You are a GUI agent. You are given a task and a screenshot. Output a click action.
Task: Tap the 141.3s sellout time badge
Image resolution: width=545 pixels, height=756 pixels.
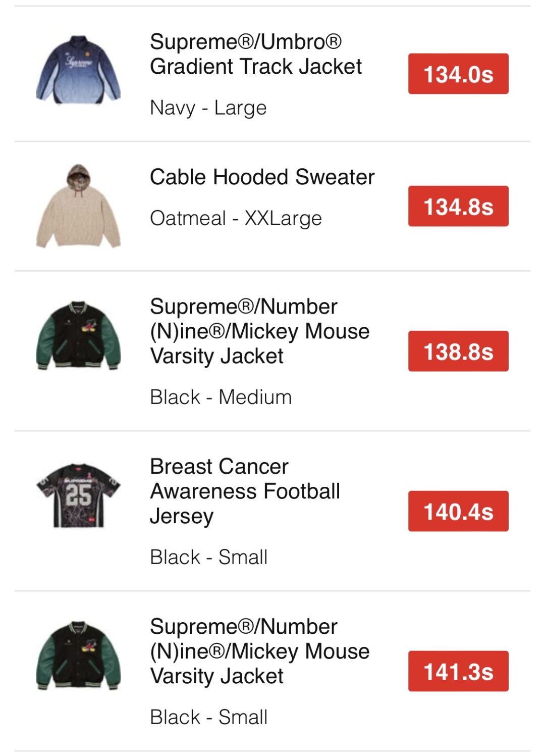click(x=458, y=671)
